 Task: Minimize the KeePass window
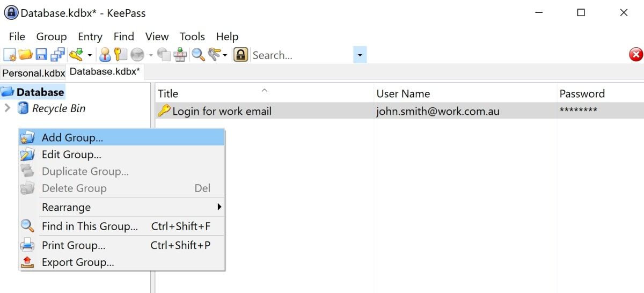[x=538, y=12]
